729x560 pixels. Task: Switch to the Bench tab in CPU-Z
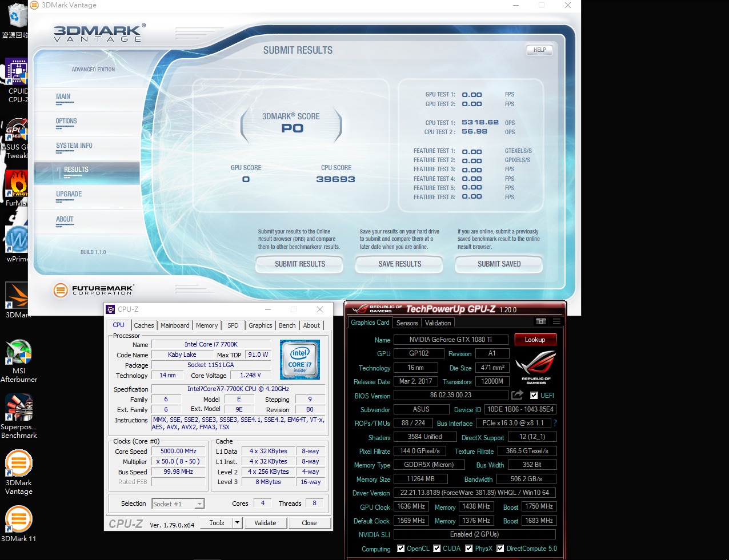(287, 325)
